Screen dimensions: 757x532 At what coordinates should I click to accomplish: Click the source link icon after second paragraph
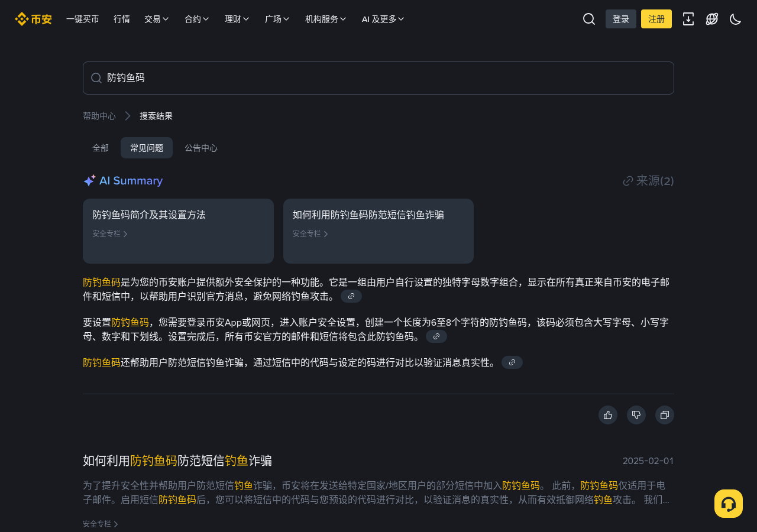point(436,336)
